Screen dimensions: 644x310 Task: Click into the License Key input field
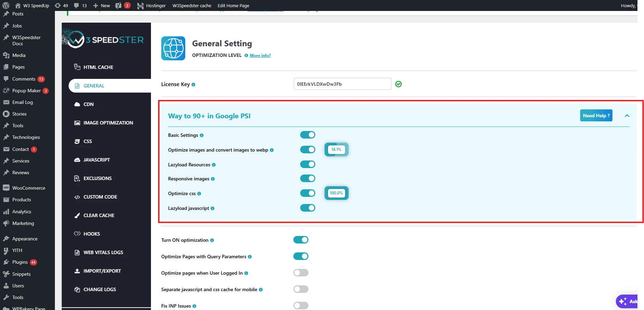click(342, 84)
